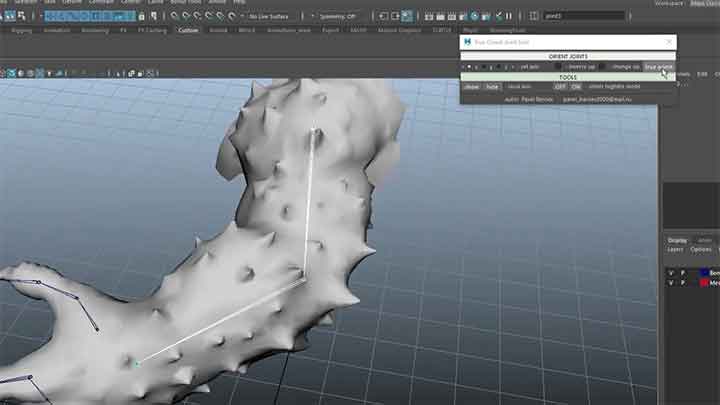Enable the change up checkbox
The image size is (720, 405).
pyautogui.click(x=603, y=66)
